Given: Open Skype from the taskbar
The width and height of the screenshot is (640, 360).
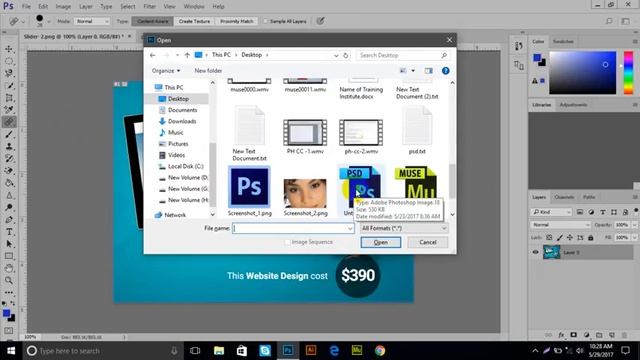Looking at the screenshot, I should pos(265,351).
